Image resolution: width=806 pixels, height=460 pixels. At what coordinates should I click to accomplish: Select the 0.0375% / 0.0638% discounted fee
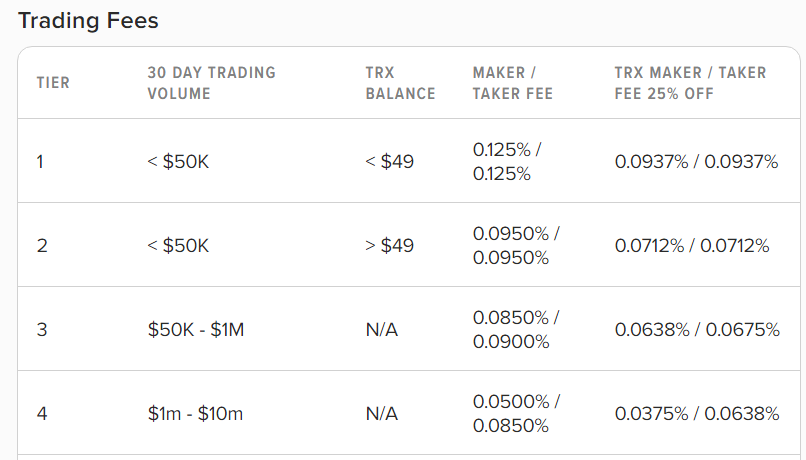click(x=697, y=414)
